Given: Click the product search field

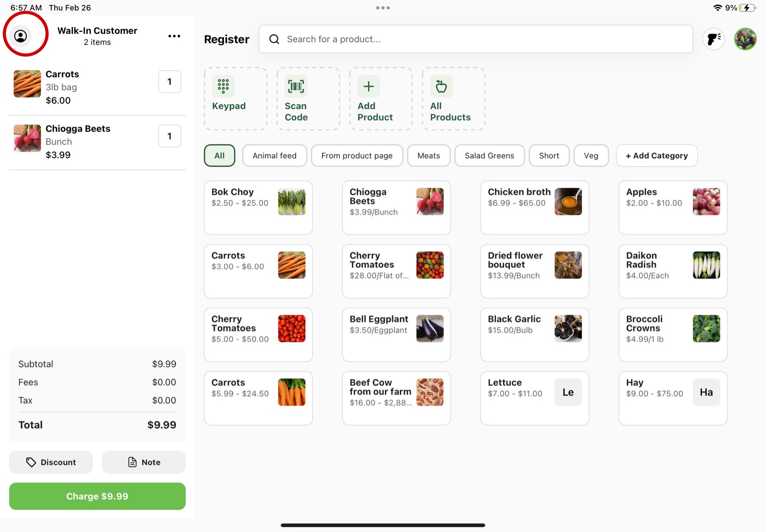Looking at the screenshot, I should [x=475, y=39].
